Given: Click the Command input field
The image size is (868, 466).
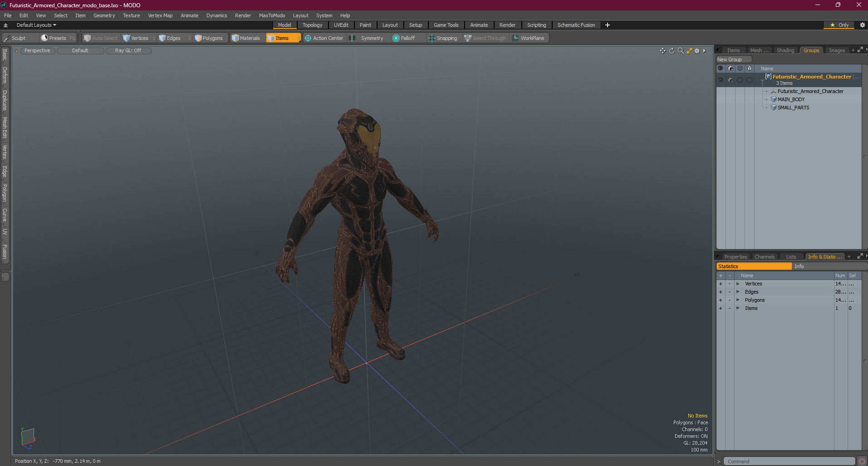Looking at the screenshot, I should click(x=789, y=461).
